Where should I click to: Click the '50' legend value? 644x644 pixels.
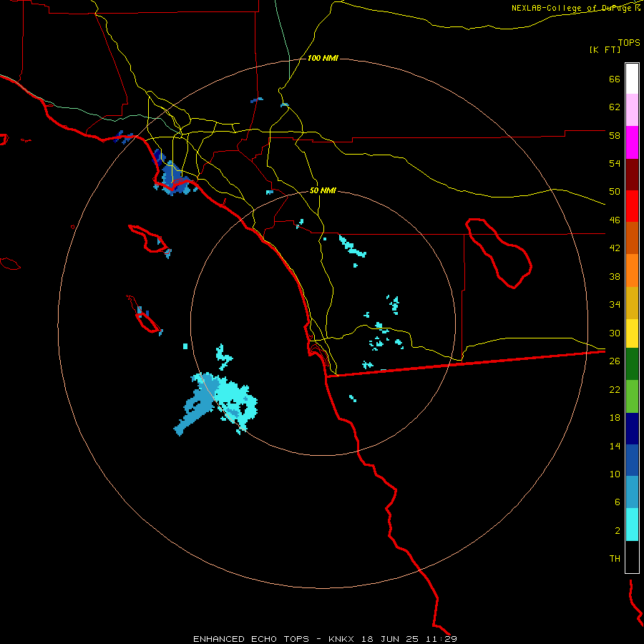tap(615, 192)
